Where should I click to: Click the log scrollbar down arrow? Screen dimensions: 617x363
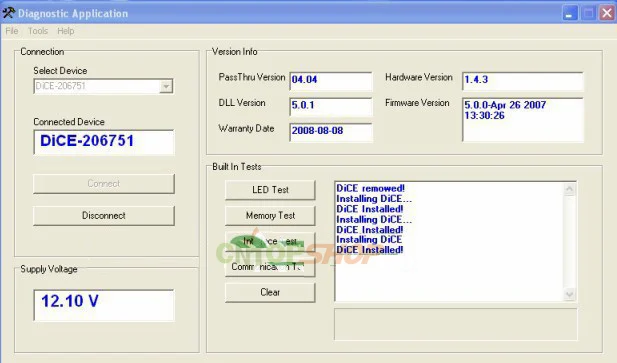(569, 294)
